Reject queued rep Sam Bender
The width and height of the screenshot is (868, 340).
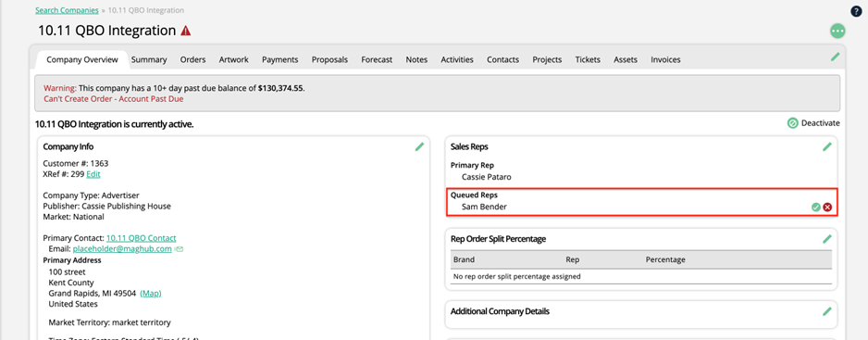pos(827,207)
